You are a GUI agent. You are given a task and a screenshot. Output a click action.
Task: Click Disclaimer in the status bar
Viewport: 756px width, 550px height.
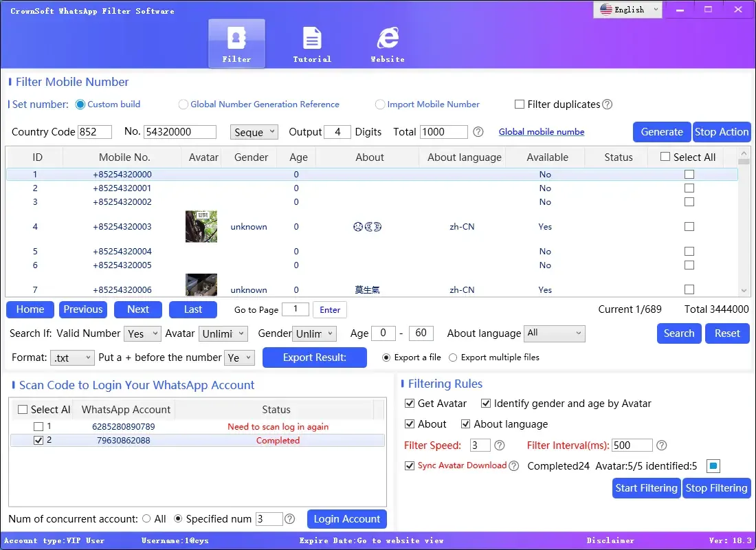(x=610, y=540)
